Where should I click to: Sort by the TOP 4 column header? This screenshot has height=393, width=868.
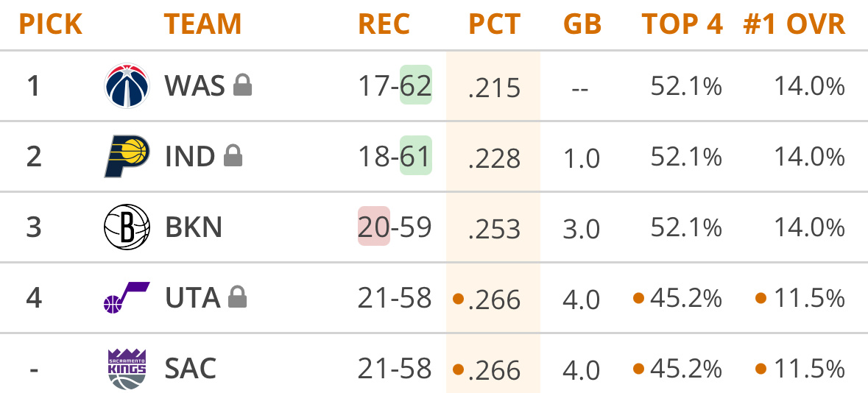click(682, 25)
